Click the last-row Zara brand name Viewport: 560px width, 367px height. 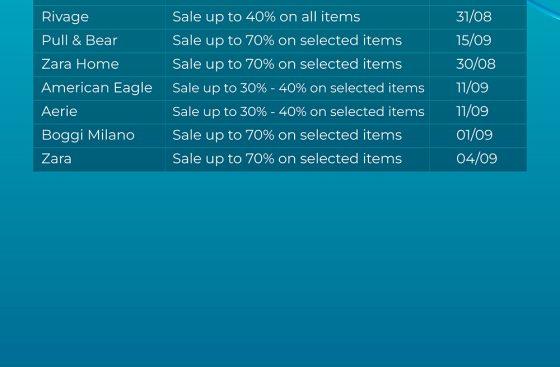56,159
